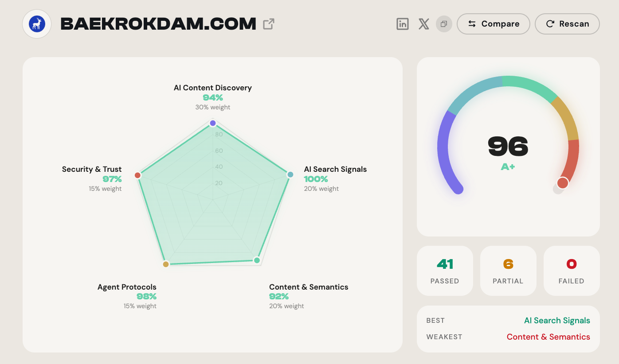Click the deer logo avatar

point(37,24)
